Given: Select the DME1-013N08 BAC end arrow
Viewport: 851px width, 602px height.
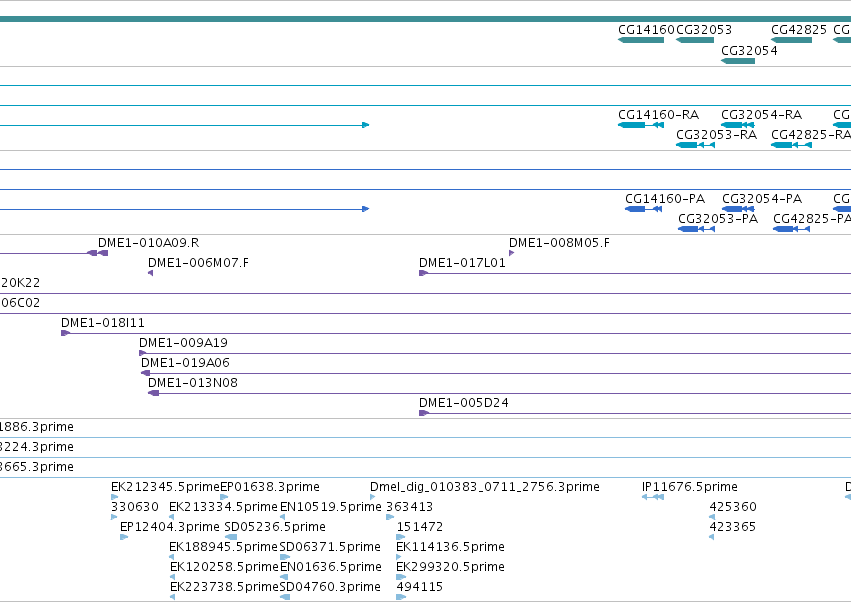Looking at the screenshot, I should [153, 394].
